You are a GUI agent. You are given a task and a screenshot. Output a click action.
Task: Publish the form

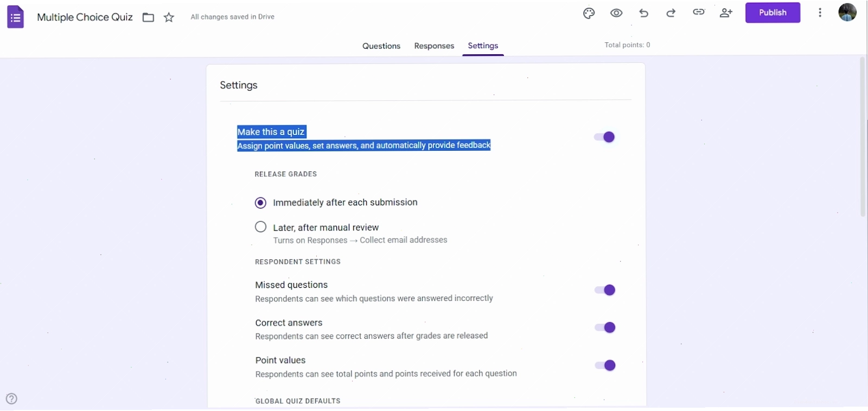[773, 12]
